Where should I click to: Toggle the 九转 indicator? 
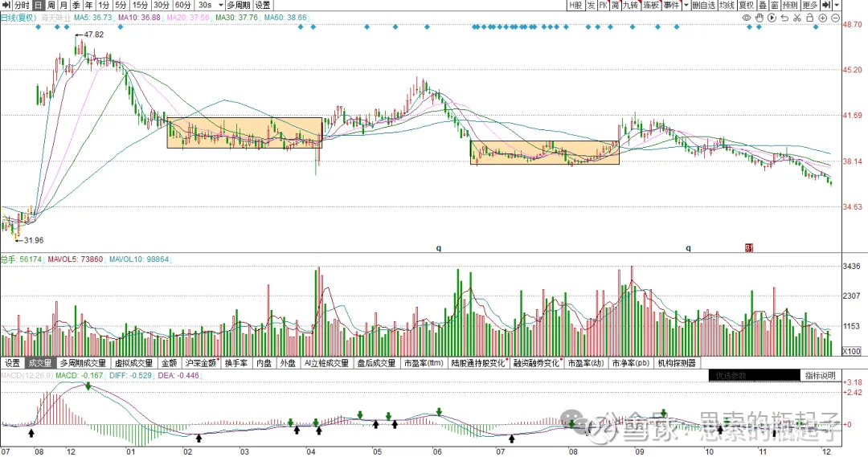(x=631, y=5)
